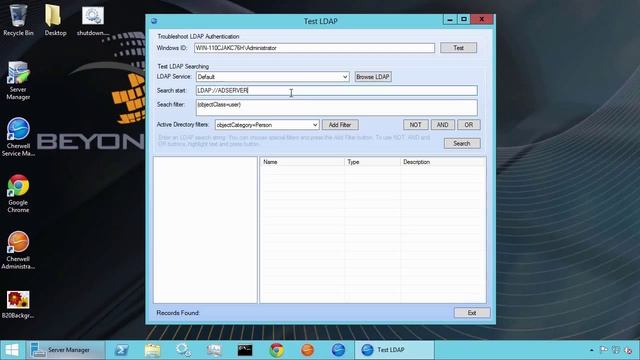Sort results by Name column header
The height and width of the screenshot is (360, 640).
coord(302,162)
